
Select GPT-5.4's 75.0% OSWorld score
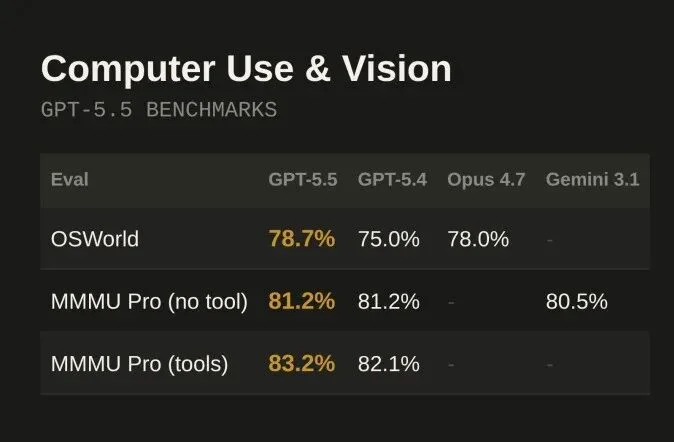(x=388, y=239)
